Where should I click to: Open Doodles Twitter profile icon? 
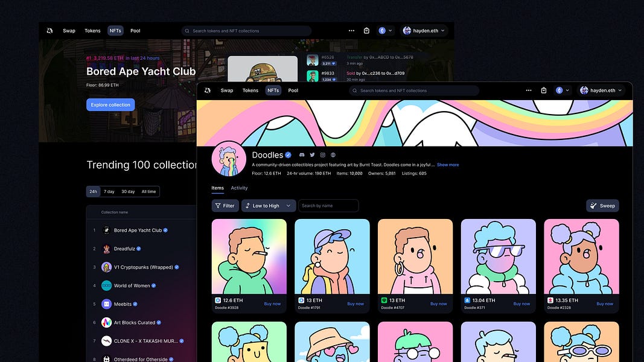click(312, 155)
